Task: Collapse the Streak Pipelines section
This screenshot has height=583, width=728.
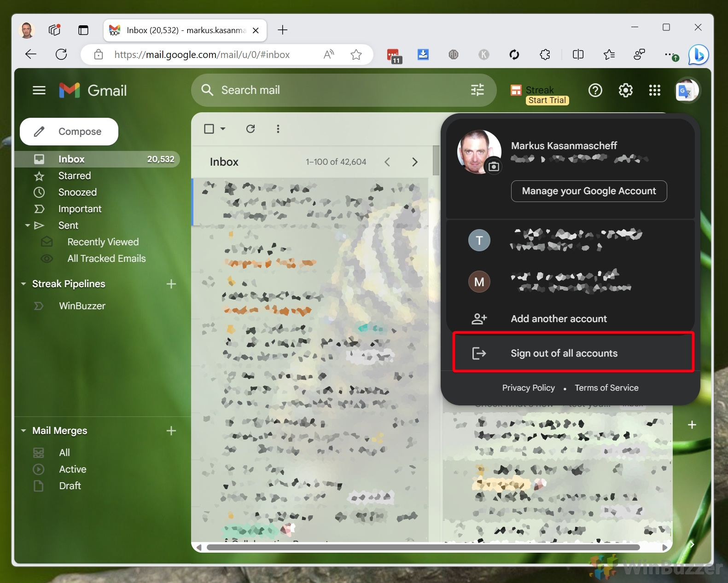Action: [23, 284]
